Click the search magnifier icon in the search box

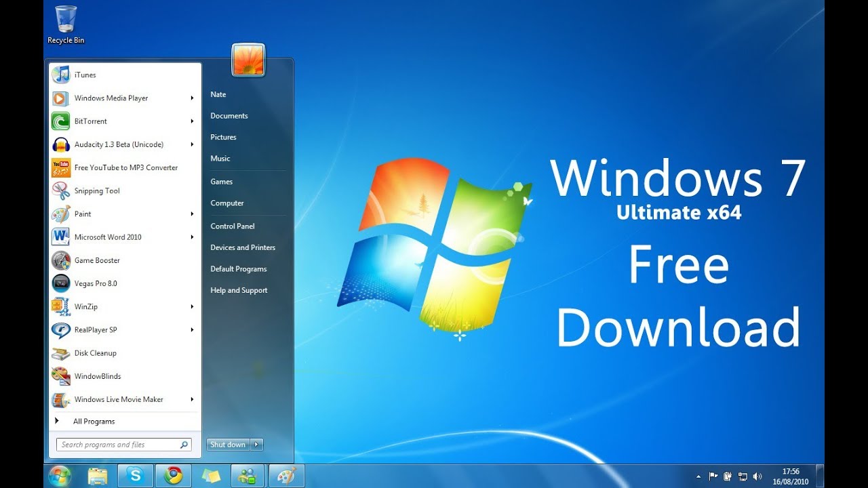[184, 445]
